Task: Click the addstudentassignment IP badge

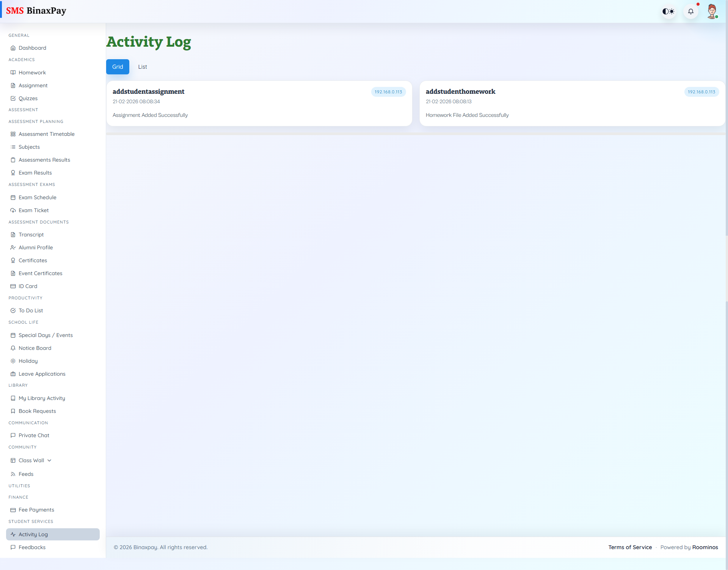Action: pos(388,92)
